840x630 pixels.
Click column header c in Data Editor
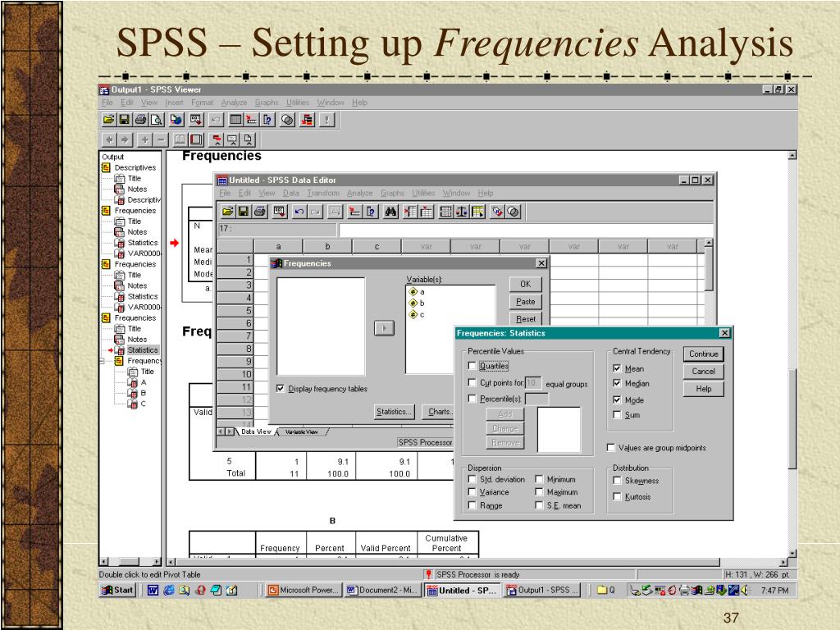tap(377, 246)
